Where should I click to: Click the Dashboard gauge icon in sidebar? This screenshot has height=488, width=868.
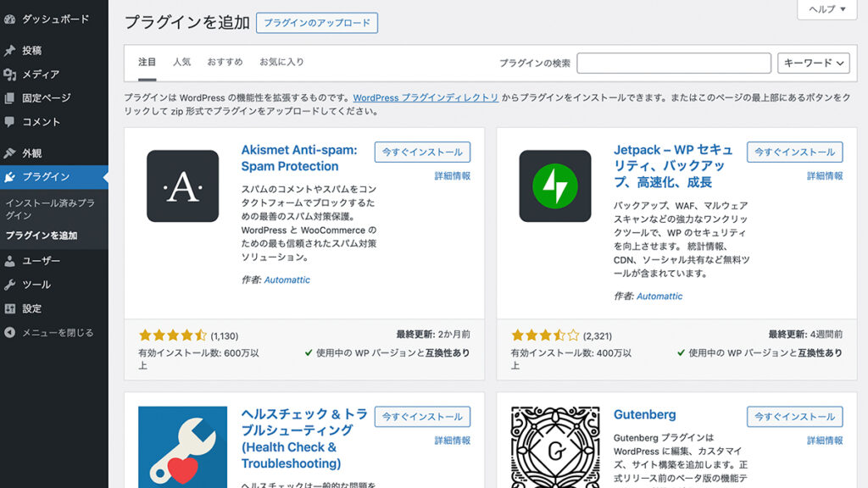[x=9, y=19]
